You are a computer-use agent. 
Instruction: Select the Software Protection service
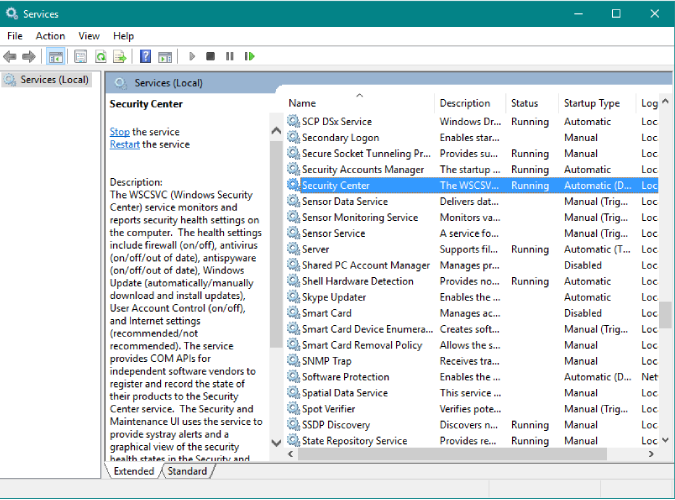[472, 376]
